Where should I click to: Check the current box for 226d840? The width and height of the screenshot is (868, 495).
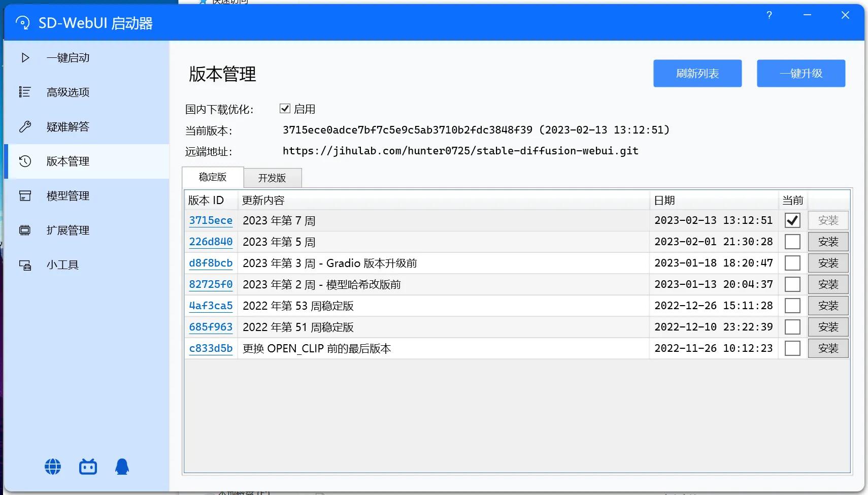(792, 242)
